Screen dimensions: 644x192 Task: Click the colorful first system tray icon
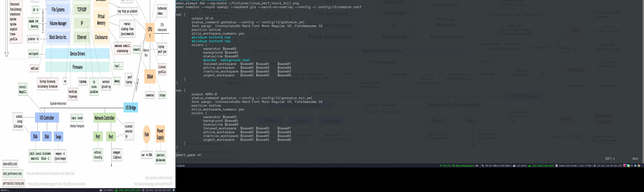(625, 166)
